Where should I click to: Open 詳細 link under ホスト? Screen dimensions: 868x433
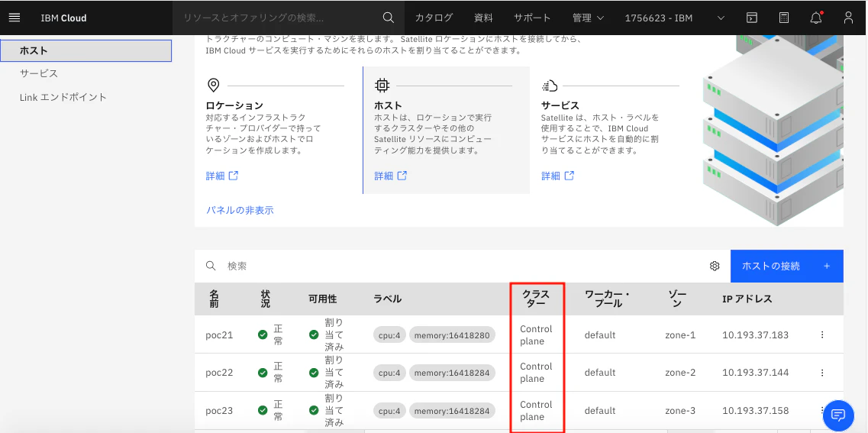[x=391, y=176]
